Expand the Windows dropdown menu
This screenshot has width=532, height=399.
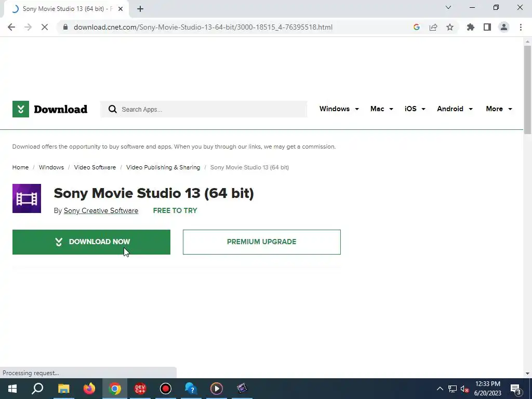click(x=339, y=109)
